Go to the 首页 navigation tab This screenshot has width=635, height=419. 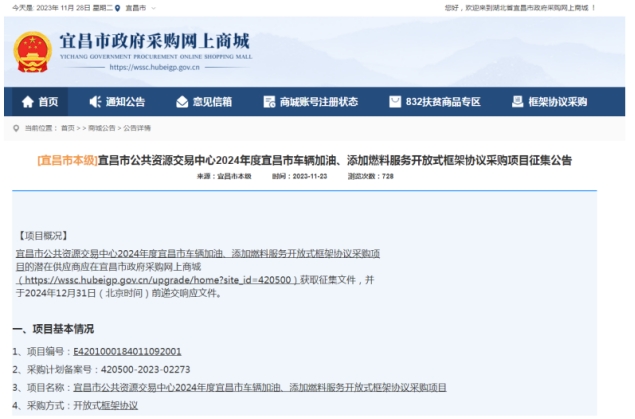pos(48,102)
